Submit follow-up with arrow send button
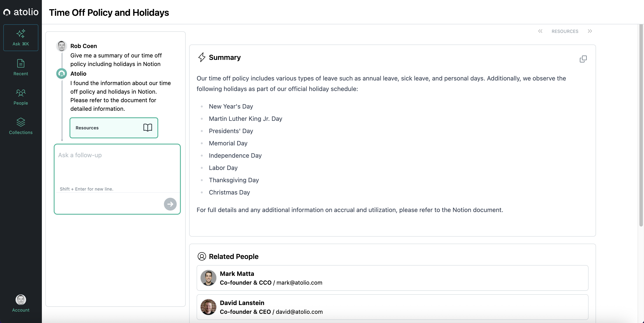The image size is (644, 323). (x=170, y=204)
